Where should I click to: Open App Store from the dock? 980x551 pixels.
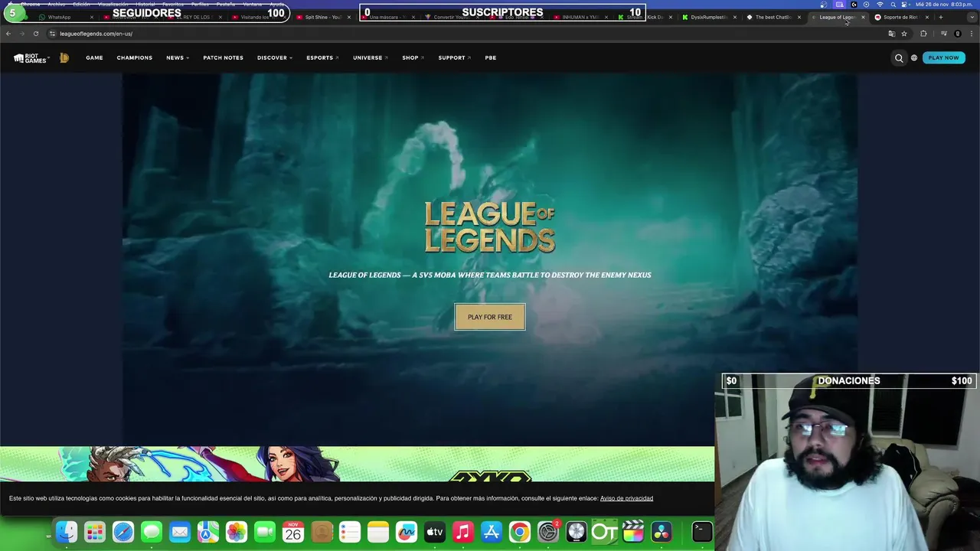pos(492,531)
